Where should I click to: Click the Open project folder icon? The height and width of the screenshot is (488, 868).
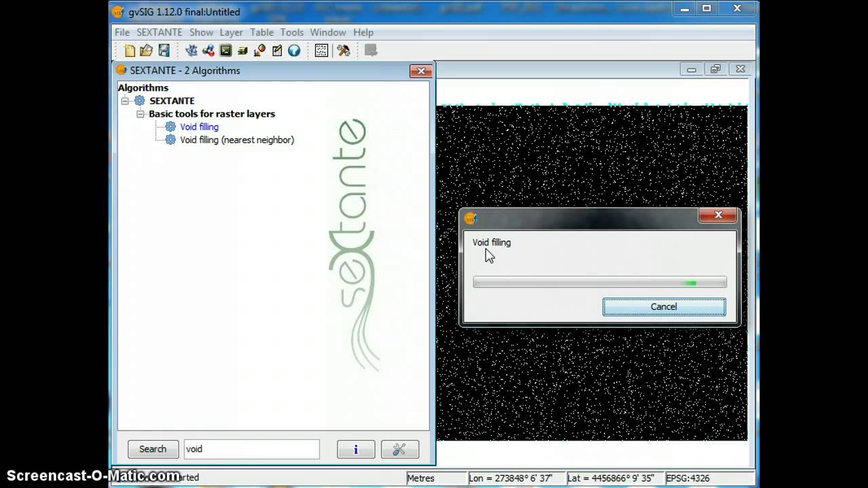point(146,51)
